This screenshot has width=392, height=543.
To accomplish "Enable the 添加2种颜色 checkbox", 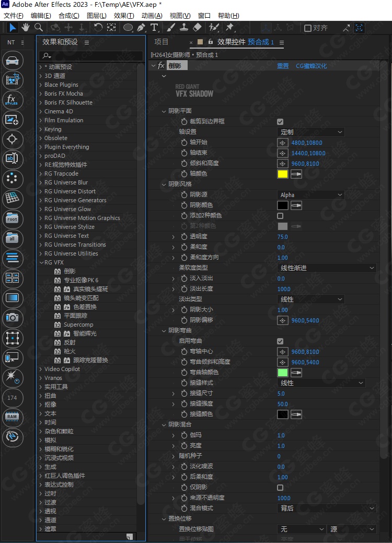I will (280, 216).
